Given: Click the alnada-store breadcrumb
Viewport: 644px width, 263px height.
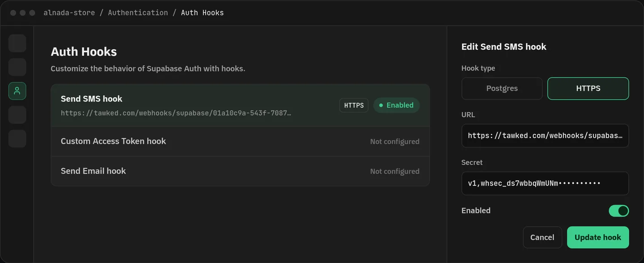Looking at the screenshot, I should pyautogui.click(x=69, y=13).
